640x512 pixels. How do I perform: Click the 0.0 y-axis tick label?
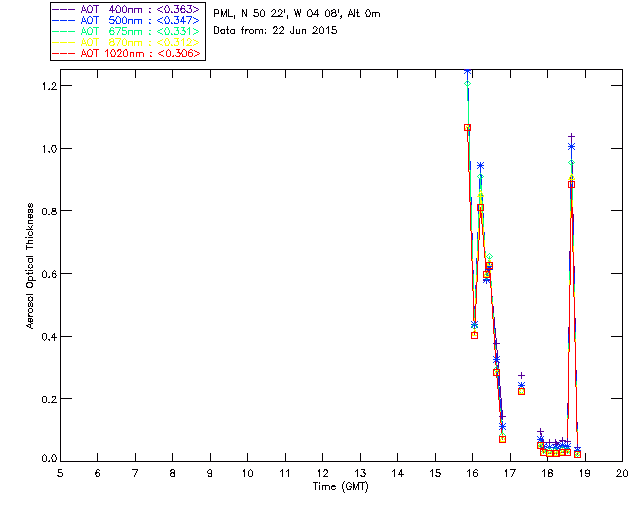coord(49,458)
